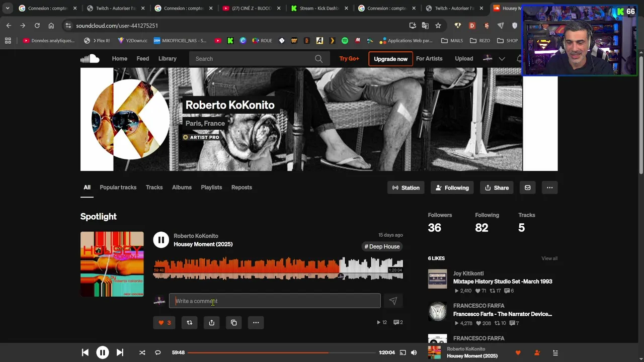Open the browser tab list dropdown
The width and height of the screenshot is (644, 362).
[x=7, y=8]
